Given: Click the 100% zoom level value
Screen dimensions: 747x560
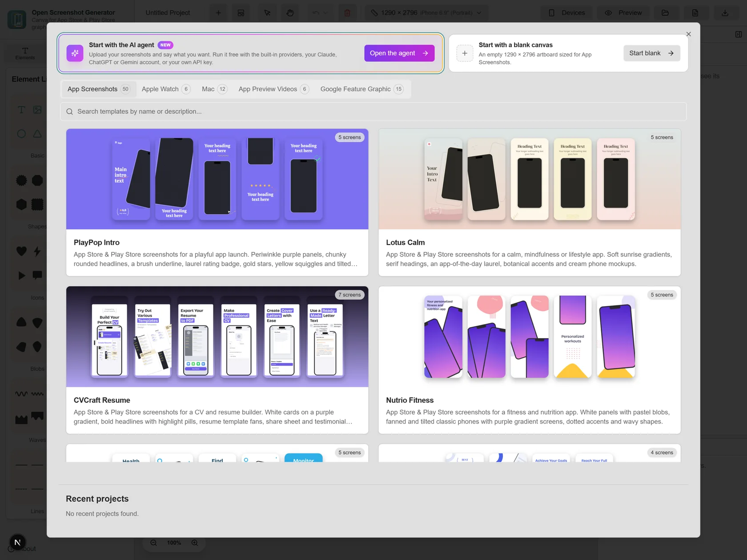Looking at the screenshot, I should [x=174, y=543].
